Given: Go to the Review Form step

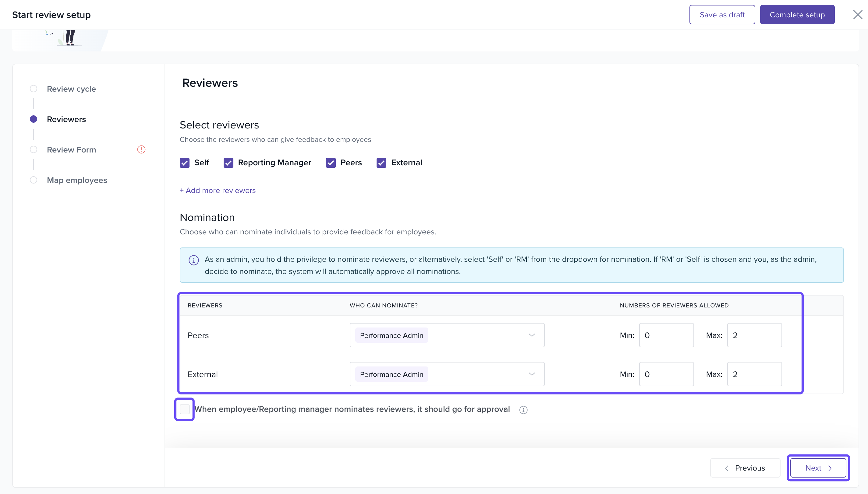Looking at the screenshot, I should [x=71, y=150].
